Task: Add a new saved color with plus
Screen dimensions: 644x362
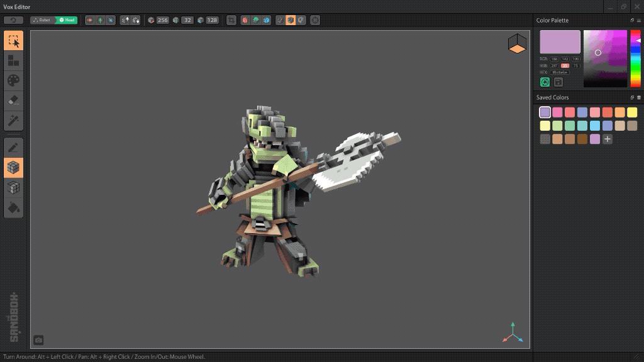Action: tap(608, 139)
